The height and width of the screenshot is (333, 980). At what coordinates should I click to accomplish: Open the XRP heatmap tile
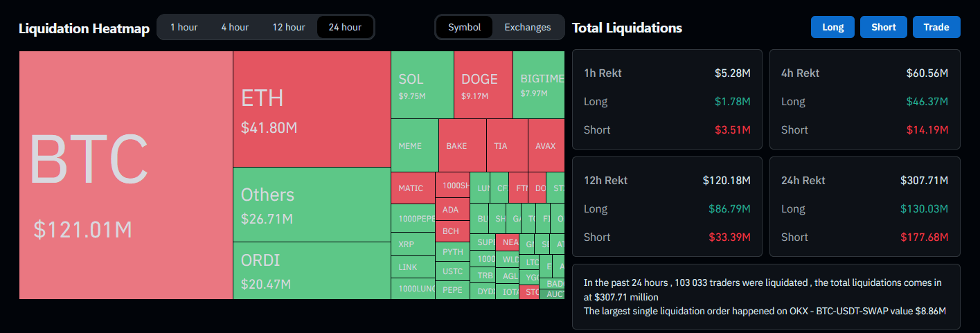[x=413, y=244]
